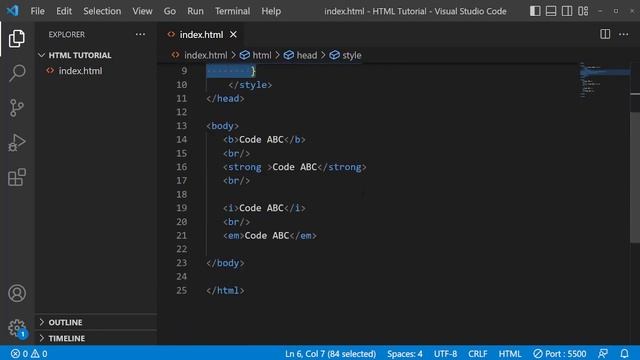Open the File menu
This screenshot has width=640, height=360.
coord(38,11)
